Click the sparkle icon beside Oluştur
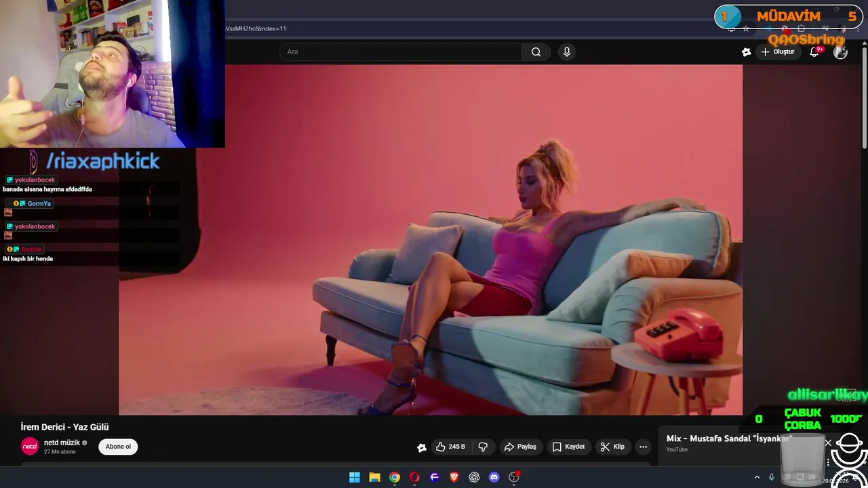868x488 pixels. pyautogui.click(x=746, y=52)
